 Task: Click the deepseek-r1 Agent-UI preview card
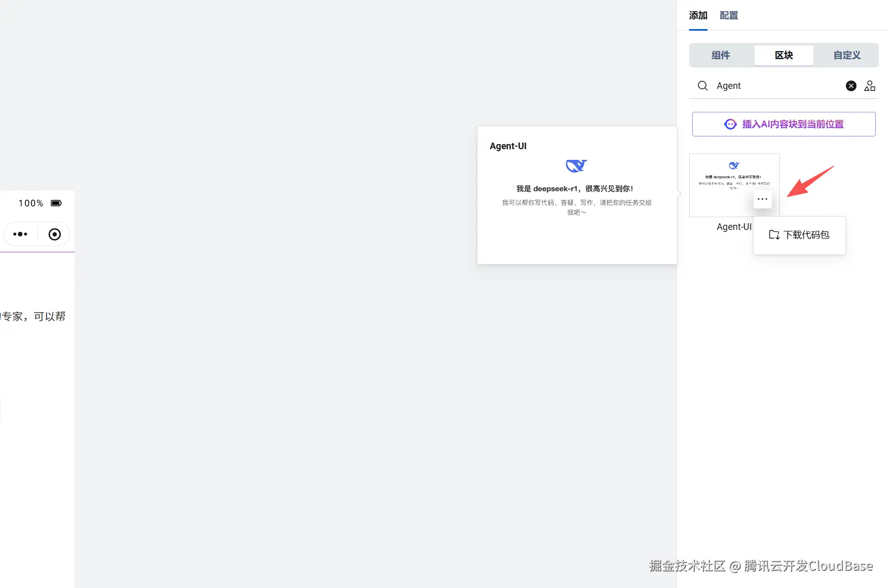577,195
